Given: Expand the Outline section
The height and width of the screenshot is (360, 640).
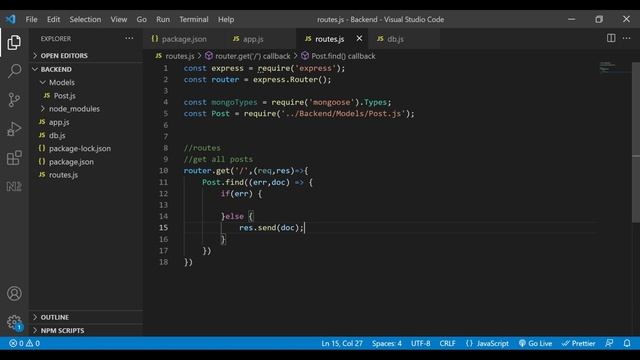Looking at the screenshot, I should tap(86, 317).
